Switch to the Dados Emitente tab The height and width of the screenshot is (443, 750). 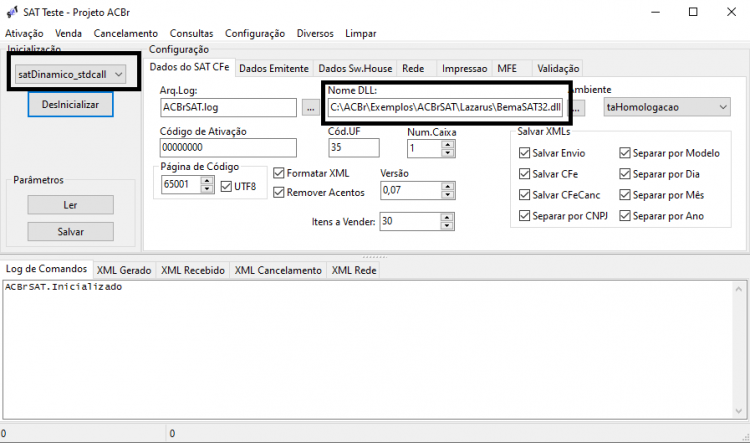pos(274,68)
